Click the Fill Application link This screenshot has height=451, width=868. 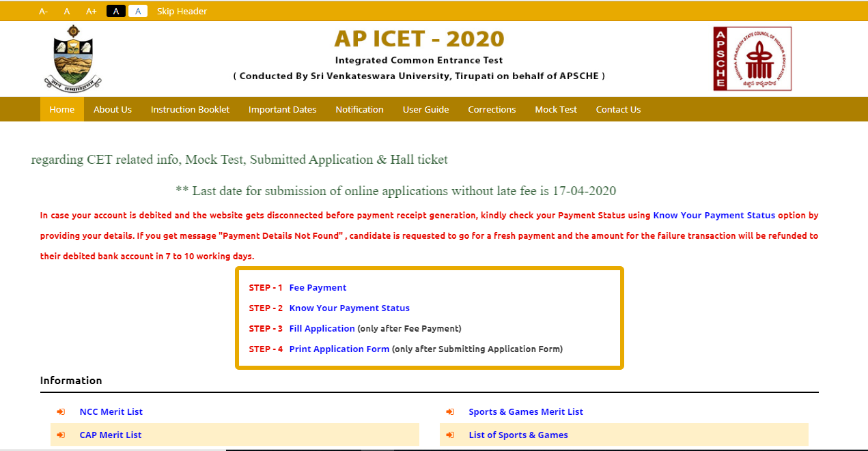[x=322, y=328]
